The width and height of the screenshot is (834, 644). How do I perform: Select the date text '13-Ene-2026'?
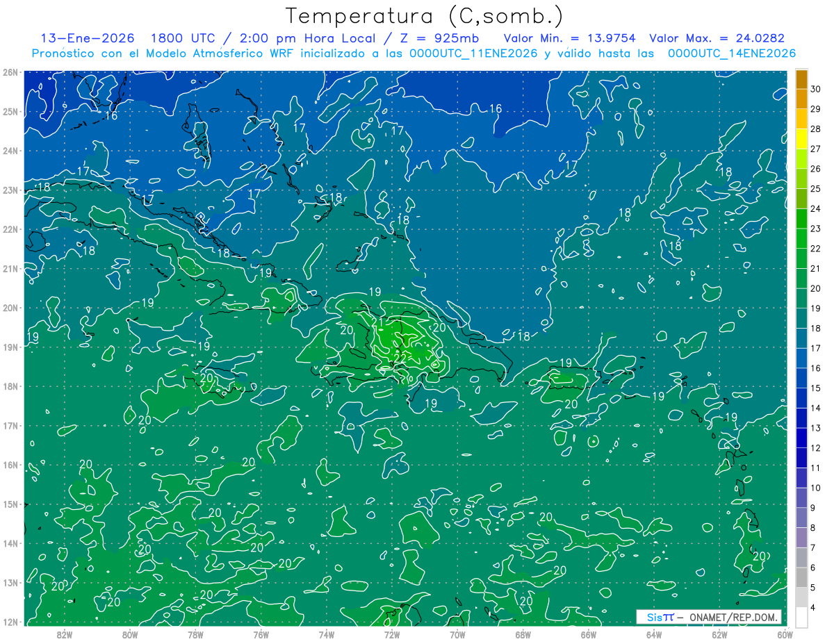click(88, 38)
